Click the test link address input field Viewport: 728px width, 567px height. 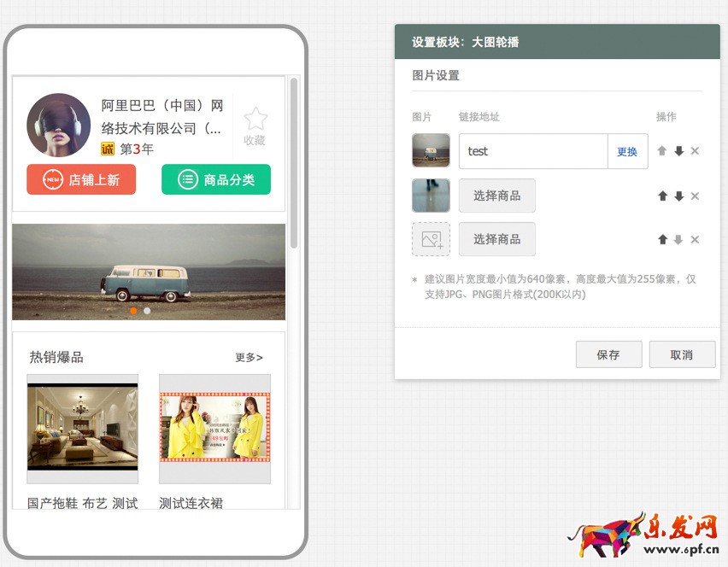pos(532,151)
